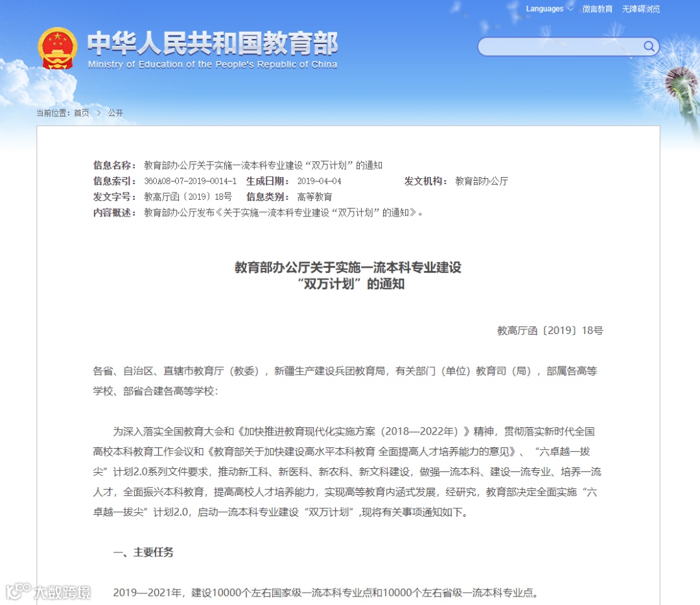Click the Ministry of Education English subtitle
700x605 pixels.
(213, 64)
